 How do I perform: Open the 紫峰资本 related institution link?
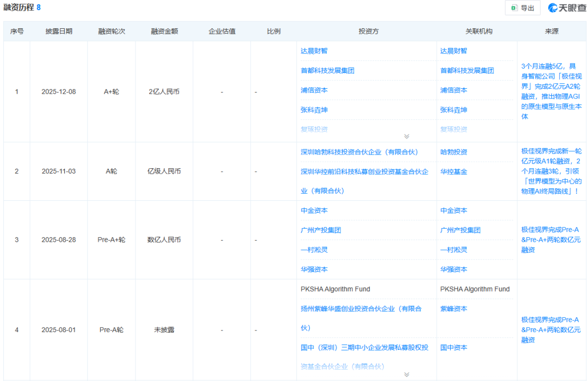pyautogui.click(x=454, y=309)
